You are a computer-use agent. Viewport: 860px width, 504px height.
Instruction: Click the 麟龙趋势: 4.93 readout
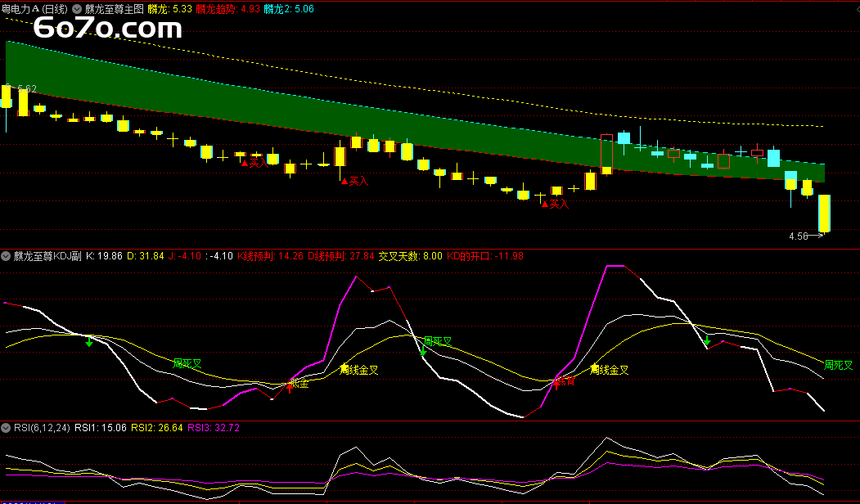tap(227, 9)
